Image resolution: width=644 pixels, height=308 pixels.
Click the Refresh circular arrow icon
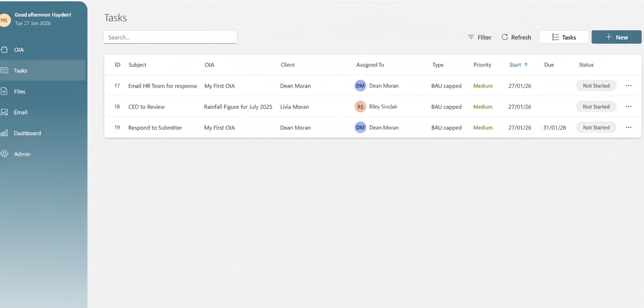coord(505,37)
